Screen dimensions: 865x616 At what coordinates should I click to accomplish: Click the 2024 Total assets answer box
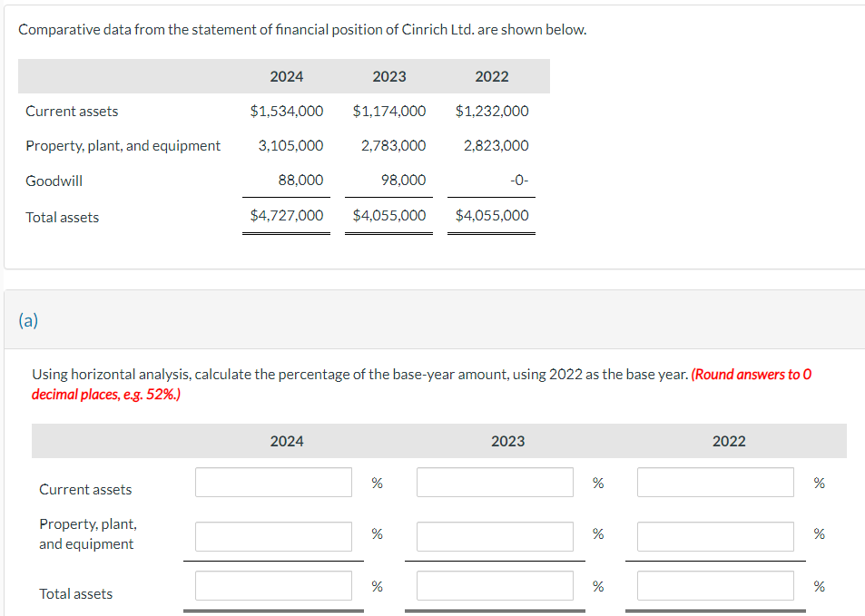273,585
